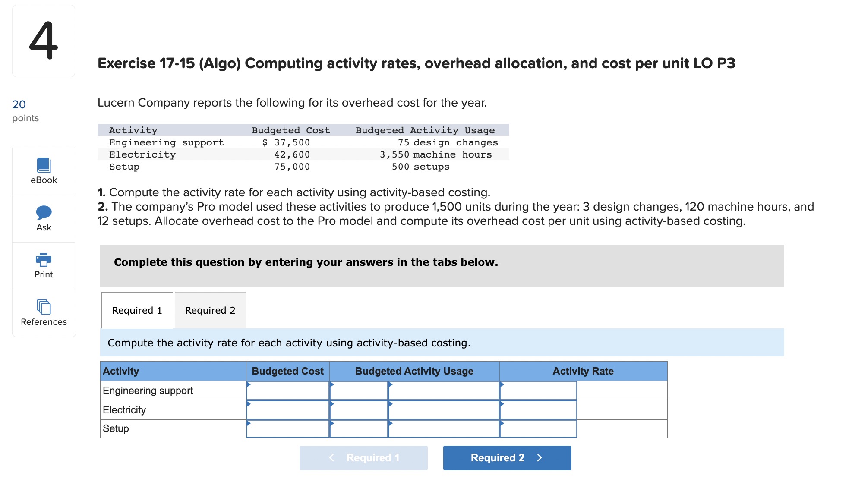Open the Budgeted Cost selector for Engineering support
Viewport: 852px width, 504px height.
[249, 385]
